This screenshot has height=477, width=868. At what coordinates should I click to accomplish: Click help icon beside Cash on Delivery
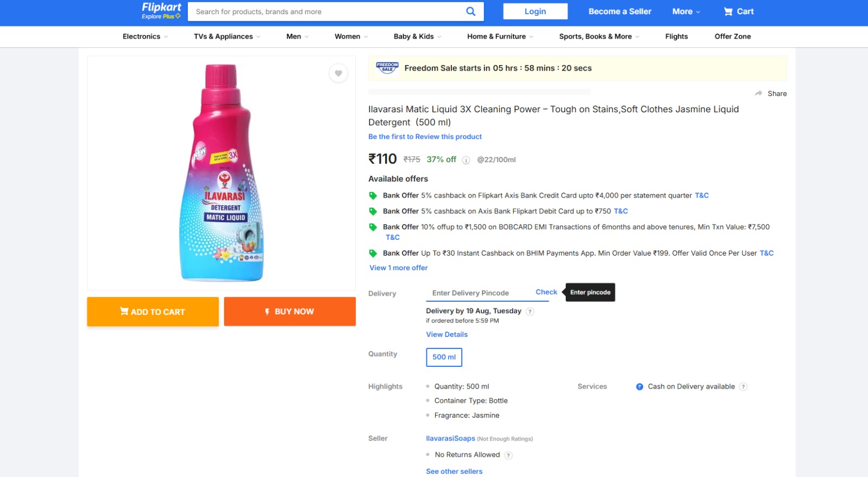click(743, 387)
